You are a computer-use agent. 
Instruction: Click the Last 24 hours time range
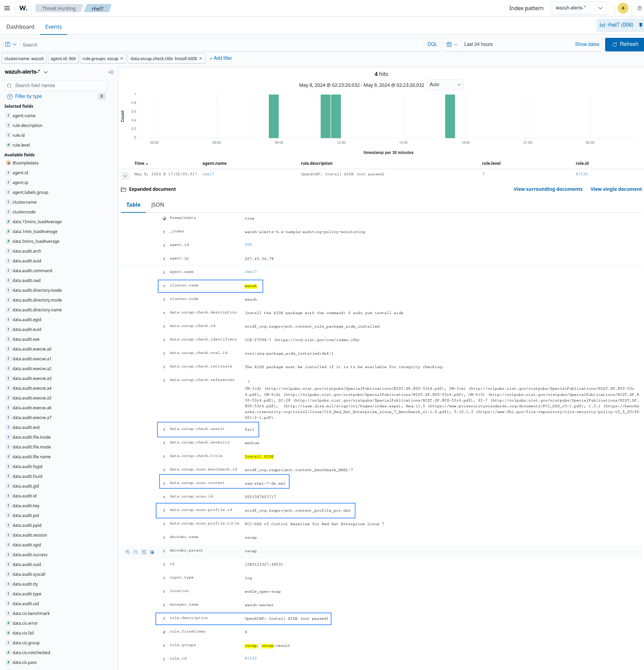(x=478, y=45)
